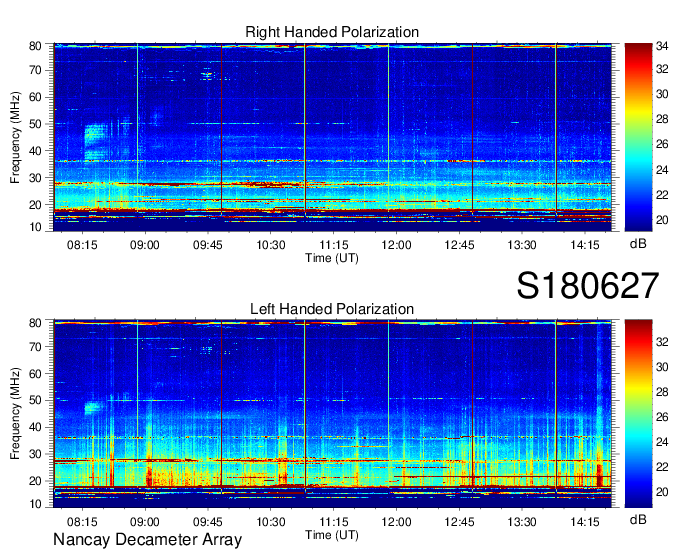The image size is (680, 552).
Task: Click the 30 MHz tick on upper plot
Action: coord(35,178)
